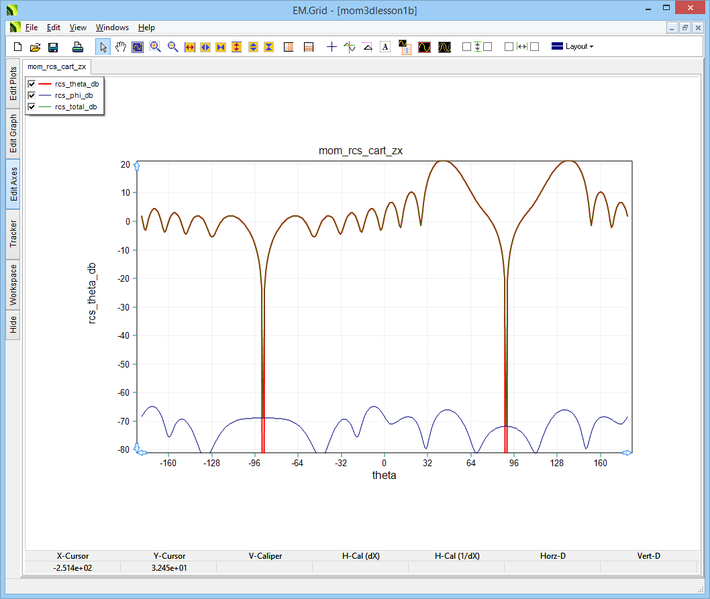The width and height of the screenshot is (710, 599).
Task: Click the text annotation 'A' icon
Action: (385, 47)
